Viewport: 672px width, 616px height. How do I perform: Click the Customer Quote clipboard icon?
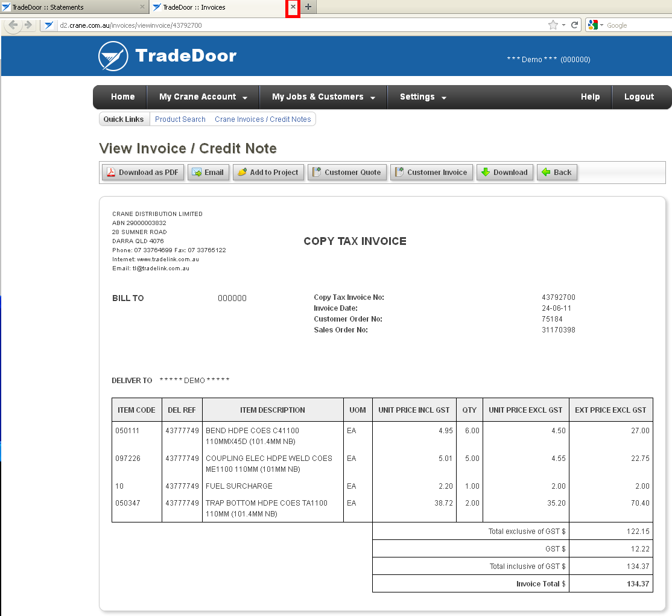point(317,172)
